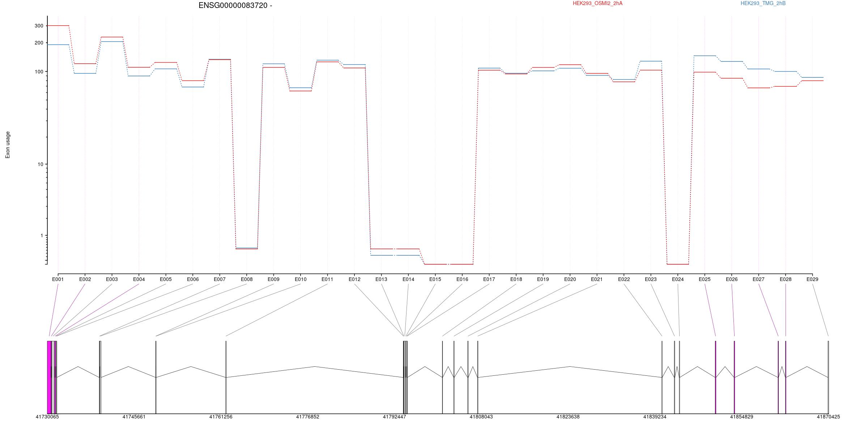Click exon label E029
The width and height of the screenshot is (868, 434).
point(812,279)
